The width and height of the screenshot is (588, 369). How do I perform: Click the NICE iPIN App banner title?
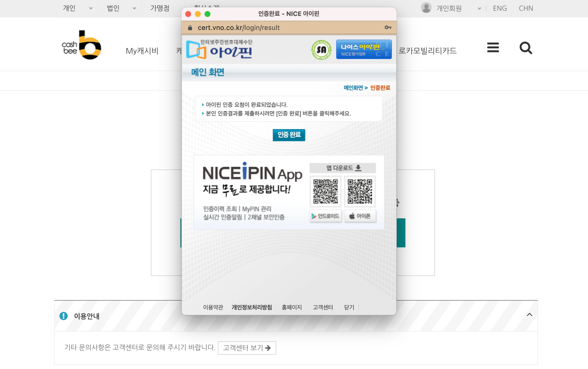(x=252, y=172)
